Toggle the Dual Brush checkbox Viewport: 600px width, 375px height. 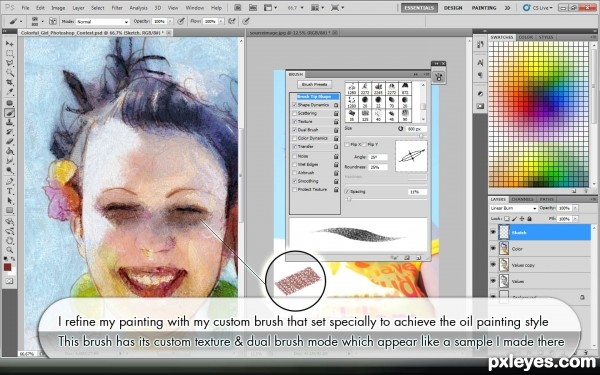tap(294, 130)
